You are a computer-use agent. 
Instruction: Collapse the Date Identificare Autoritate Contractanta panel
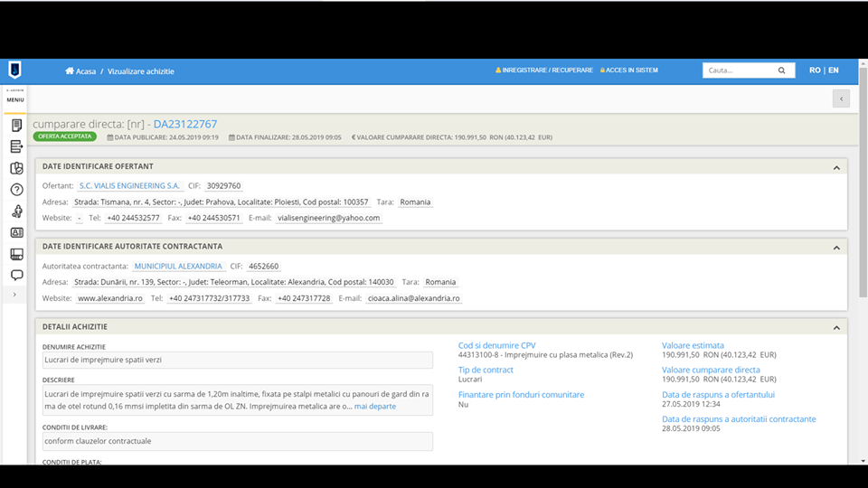pyautogui.click(x=836, y=247)
